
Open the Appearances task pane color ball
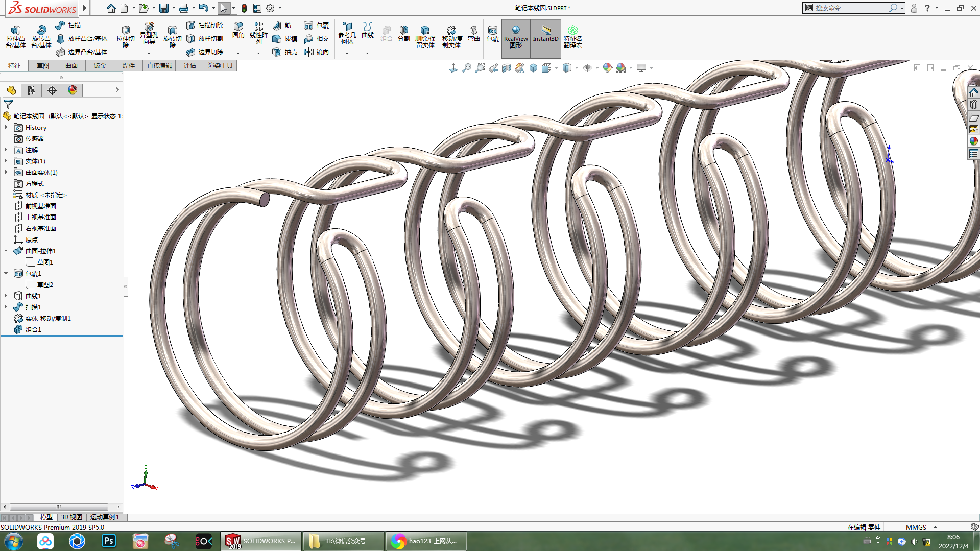pyautogui.click(x=973, y=141)
